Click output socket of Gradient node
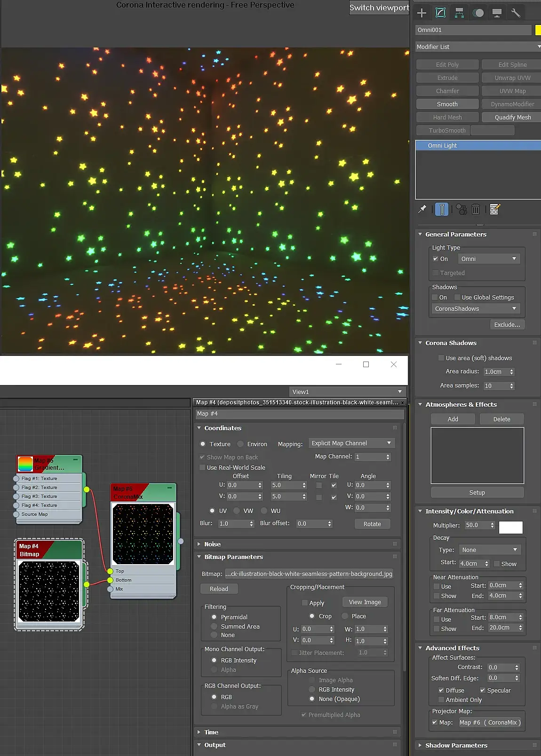 click(87, 489)
